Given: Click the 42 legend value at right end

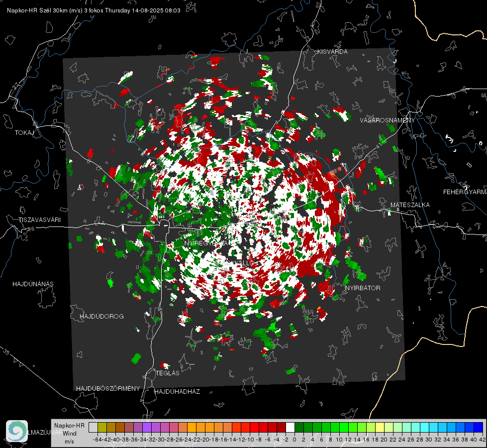Looking at the screenshot, I should [x=483, y=440].
